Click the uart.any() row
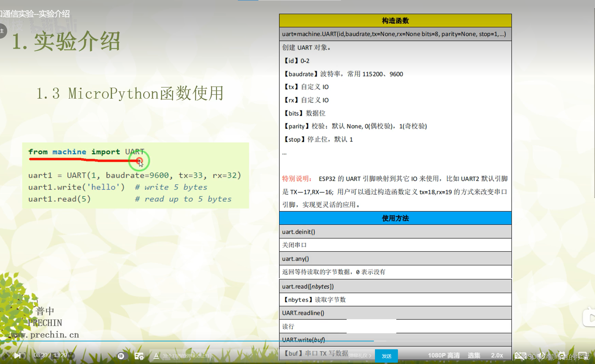 pos(396,259)
